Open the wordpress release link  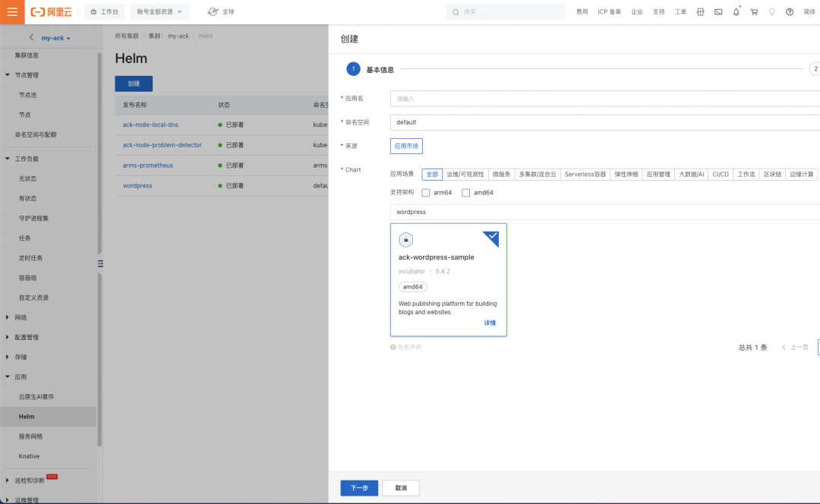click(137, 186)
